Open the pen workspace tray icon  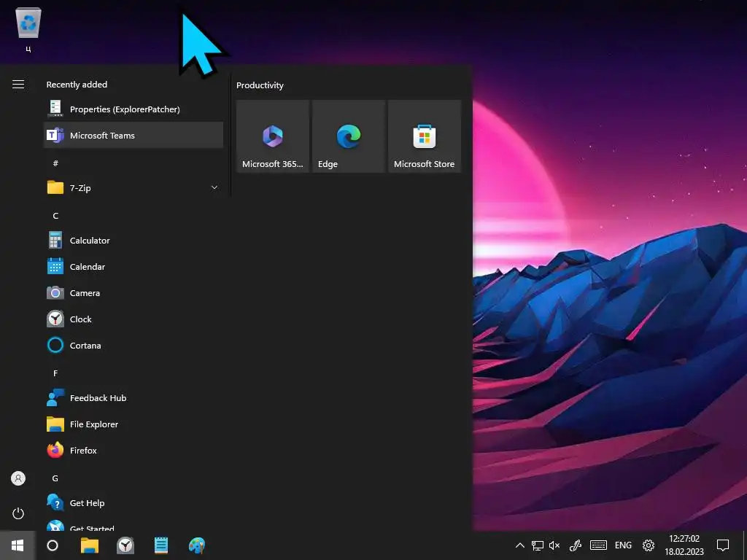[576, 545]
